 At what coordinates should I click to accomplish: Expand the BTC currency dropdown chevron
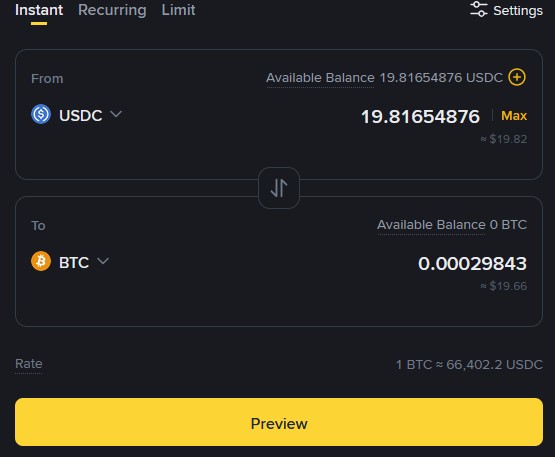[103, 261]
